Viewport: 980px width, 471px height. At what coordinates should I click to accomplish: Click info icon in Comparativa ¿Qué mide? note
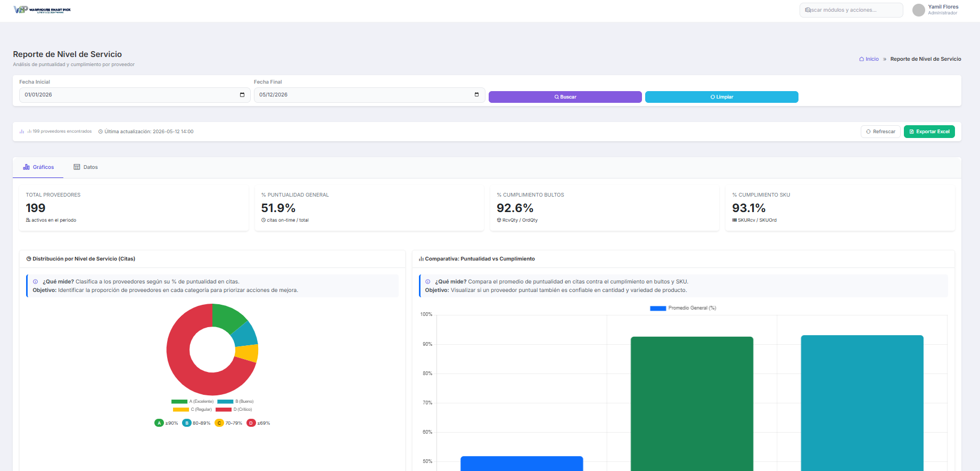click(428, 282)
